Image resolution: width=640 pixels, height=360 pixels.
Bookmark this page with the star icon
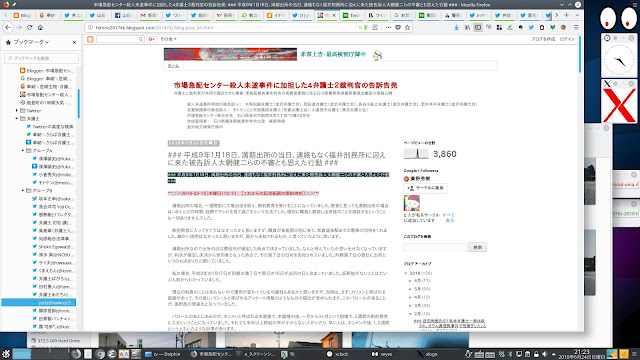click(407, 27)
